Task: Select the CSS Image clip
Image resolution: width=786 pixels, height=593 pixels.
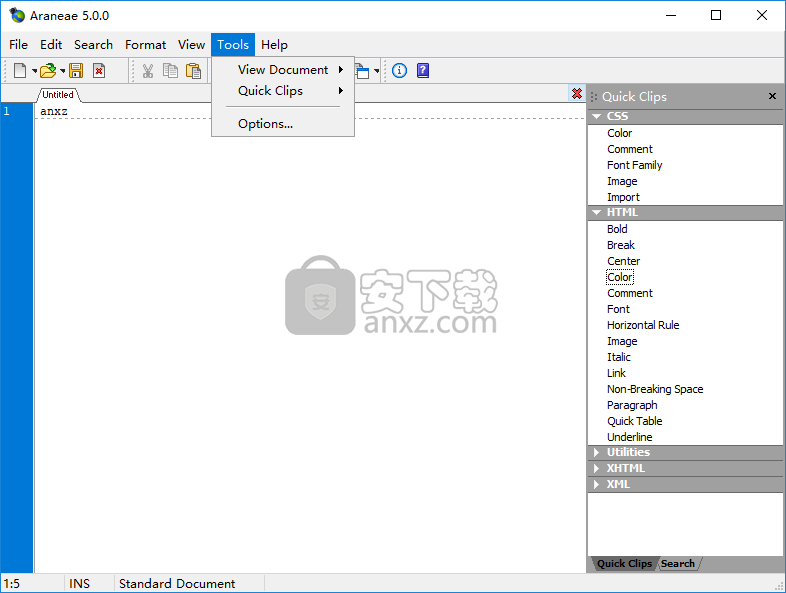Action: 622,181
